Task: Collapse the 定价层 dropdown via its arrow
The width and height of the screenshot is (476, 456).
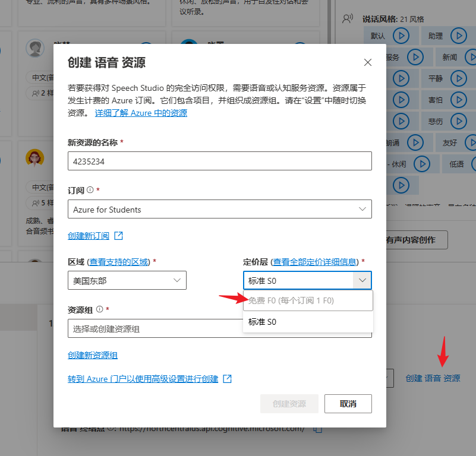Action: pos(362,280)
